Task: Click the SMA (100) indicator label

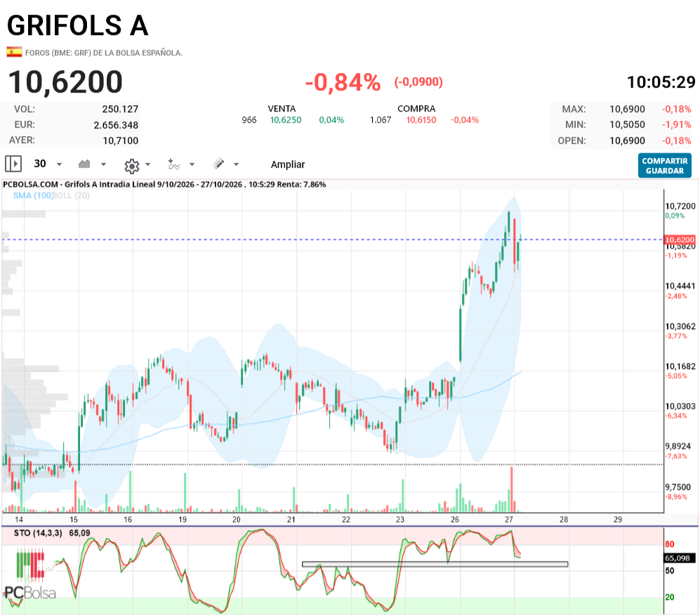Action: click(x=33, y=195)
